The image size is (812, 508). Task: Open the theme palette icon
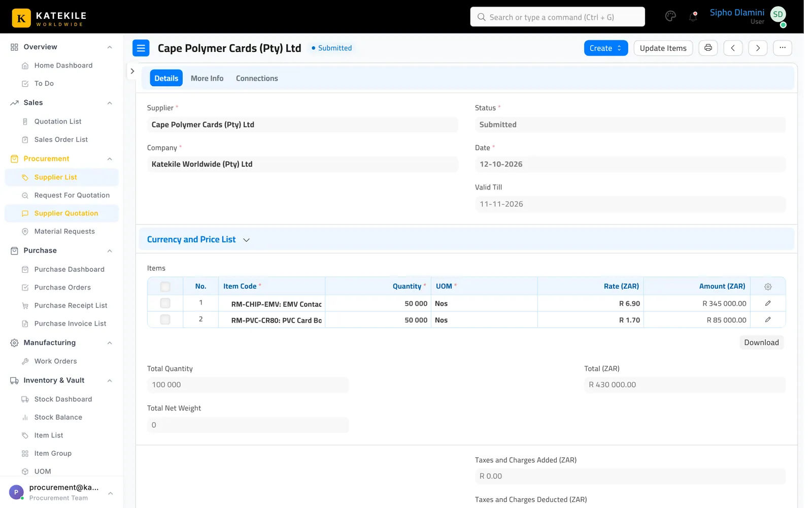click(670, 16)
